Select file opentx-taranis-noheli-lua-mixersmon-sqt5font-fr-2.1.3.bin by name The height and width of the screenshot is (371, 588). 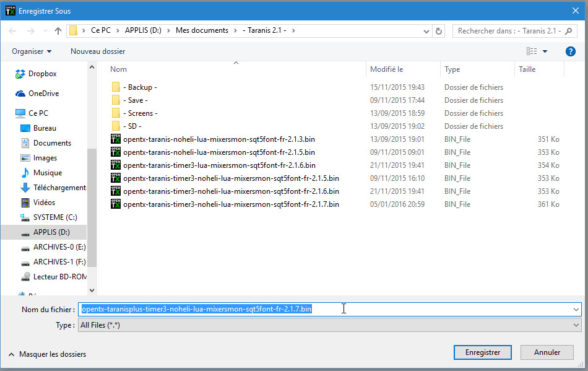pos(219,139)
